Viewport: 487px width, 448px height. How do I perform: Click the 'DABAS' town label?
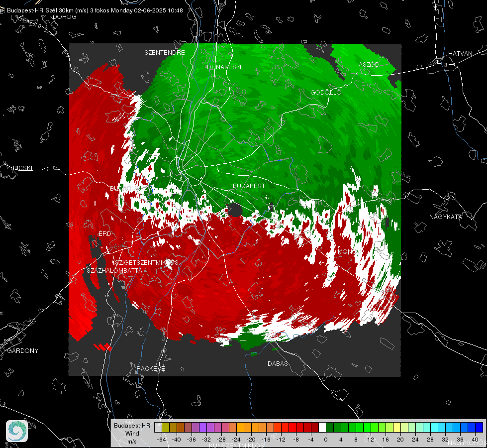coord(278,363)
